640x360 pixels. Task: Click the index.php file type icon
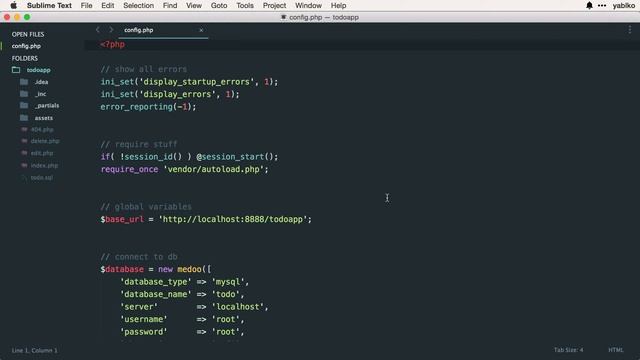[24, 165]
